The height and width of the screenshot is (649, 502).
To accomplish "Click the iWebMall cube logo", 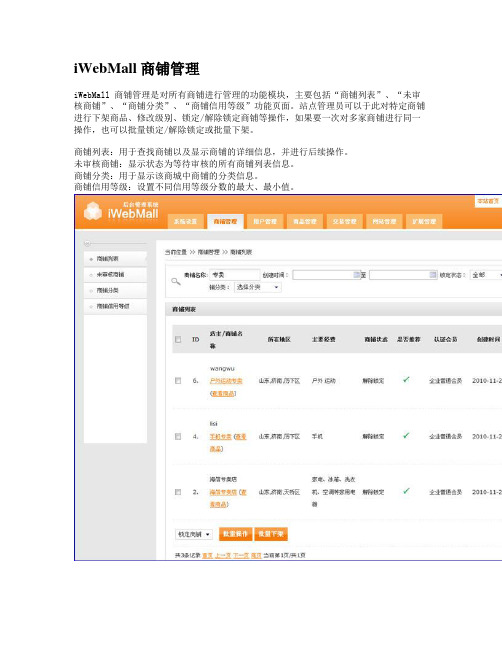I will pyautogui.click(x=93, y=211).
